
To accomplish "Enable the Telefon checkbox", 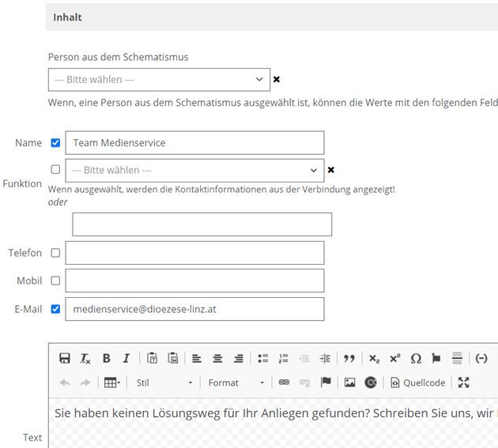I will (x=55, y=253).
